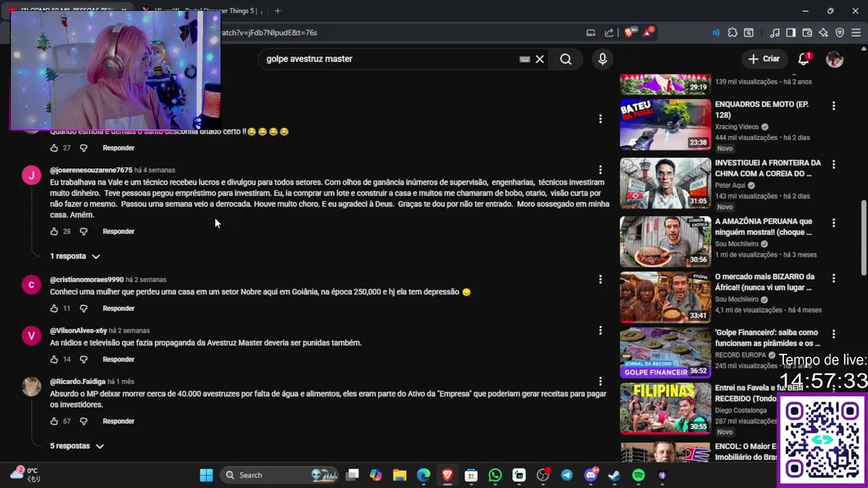Dislike Ricardo.Faidiga's comment

pos(83,421)
